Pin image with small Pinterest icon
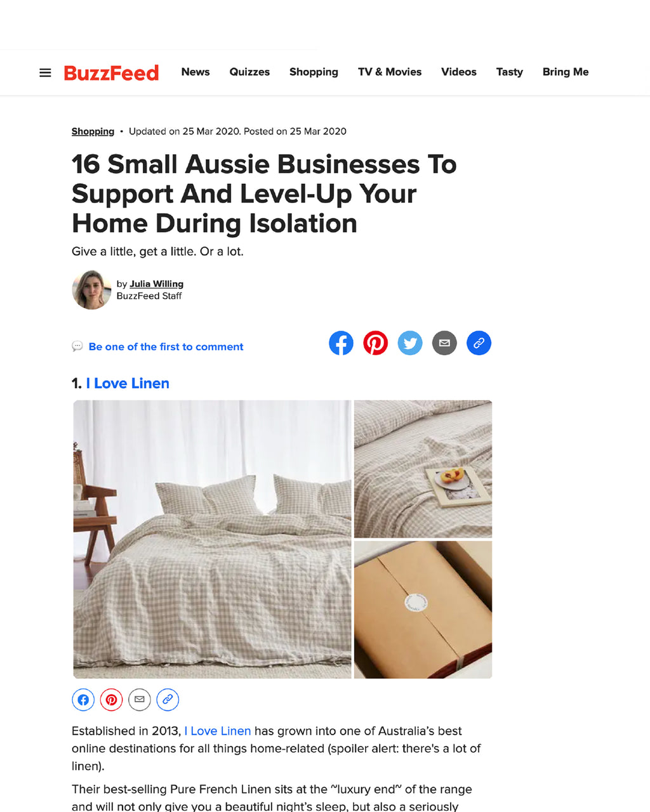The image size is (650, 812). coord(111,700)
